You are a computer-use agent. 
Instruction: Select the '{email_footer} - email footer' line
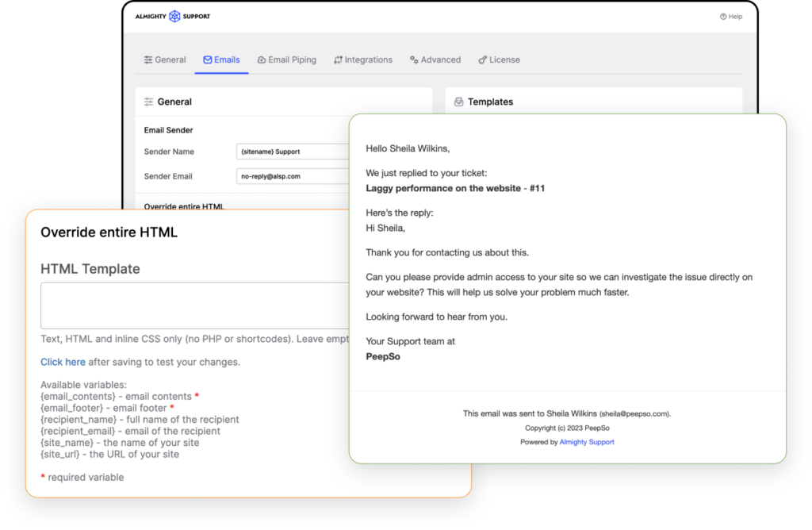point(107,409)
